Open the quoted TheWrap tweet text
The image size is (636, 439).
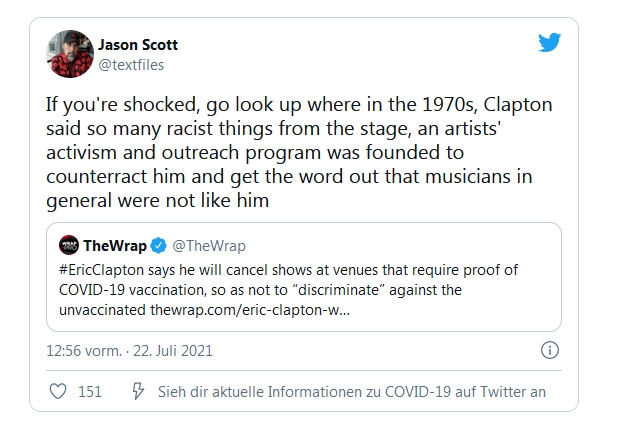[x=300, y=288]
